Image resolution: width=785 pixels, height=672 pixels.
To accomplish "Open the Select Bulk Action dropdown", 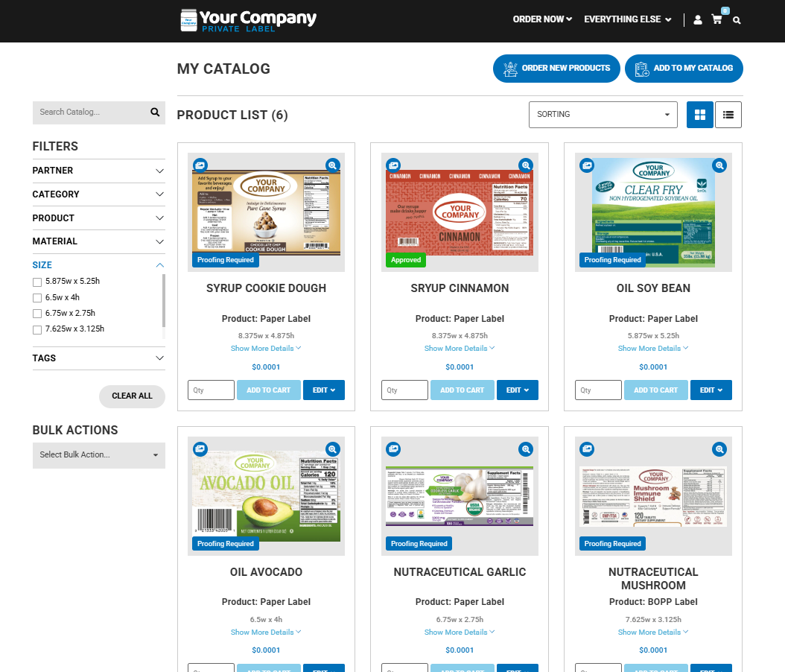I will pyautogui.click(x=98, y=454).
